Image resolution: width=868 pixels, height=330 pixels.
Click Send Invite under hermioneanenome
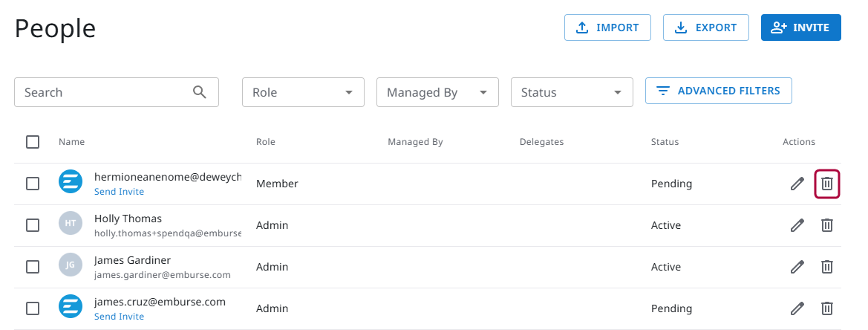[119, 192]
